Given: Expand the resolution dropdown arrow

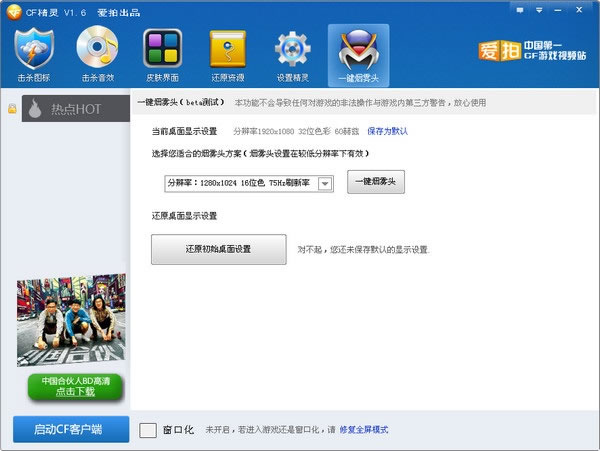Looking at the screenshot, I should [x=325, y=184].
